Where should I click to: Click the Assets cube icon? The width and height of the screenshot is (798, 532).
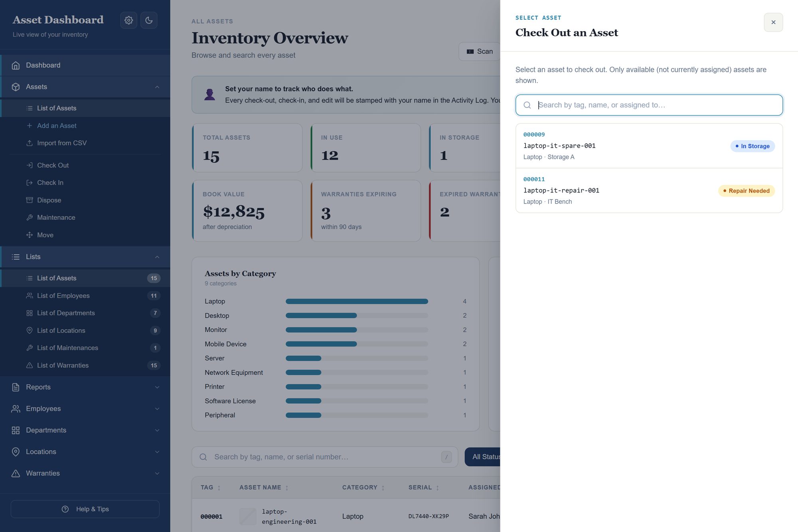tap(16, 87)
